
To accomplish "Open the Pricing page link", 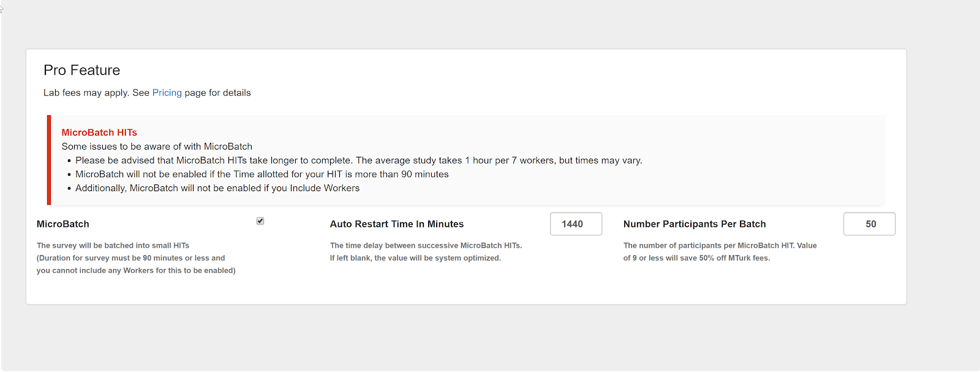I will pos(167,93).
